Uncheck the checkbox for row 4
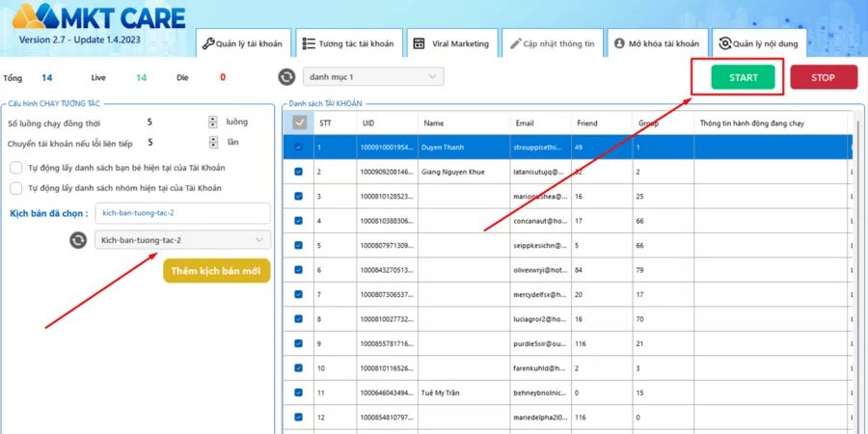Screen dimensions: 868x434 click(x=299, y=220)
